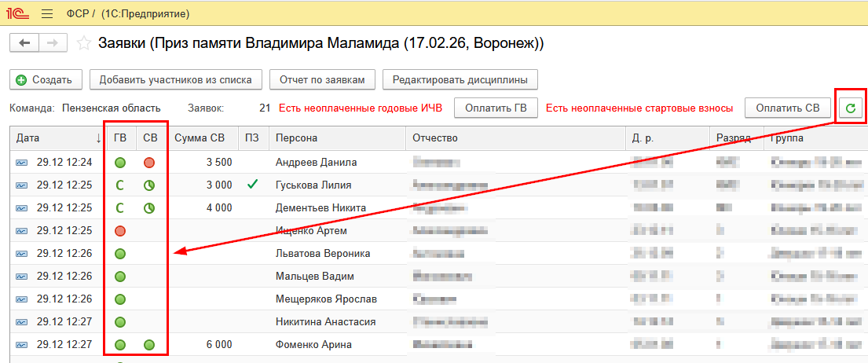
Task: Add page to favorites with star
Action: click(83, 44)
